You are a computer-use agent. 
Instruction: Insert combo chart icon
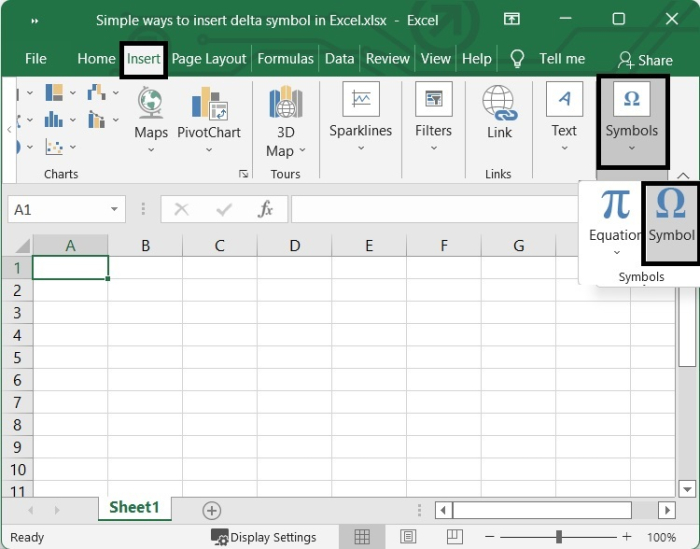pyautogui.click(x=96, y=120)
